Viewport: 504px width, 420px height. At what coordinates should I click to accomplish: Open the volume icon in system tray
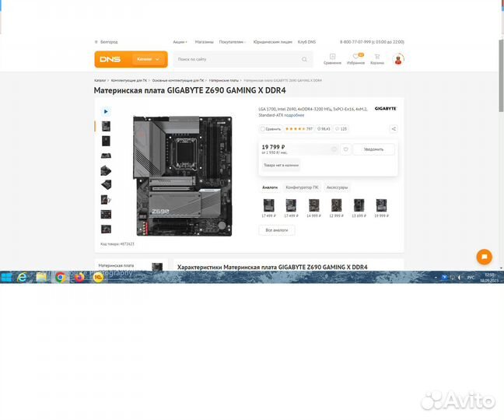(459, 278)
